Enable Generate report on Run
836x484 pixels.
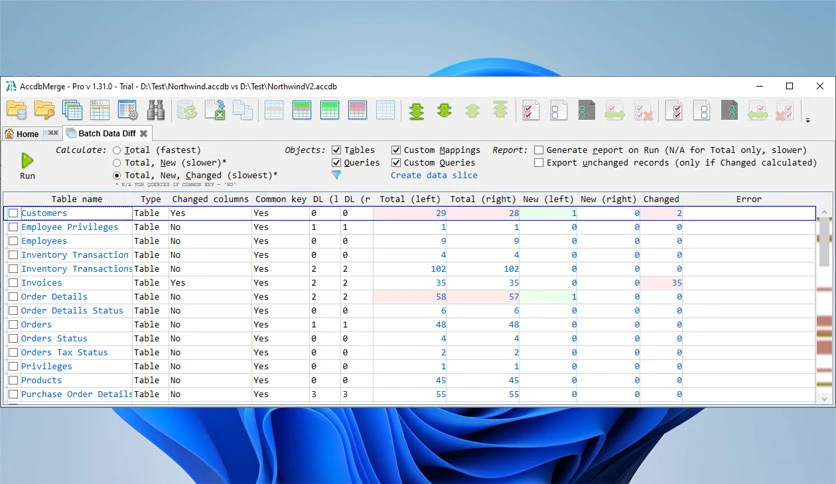point(539,150)
